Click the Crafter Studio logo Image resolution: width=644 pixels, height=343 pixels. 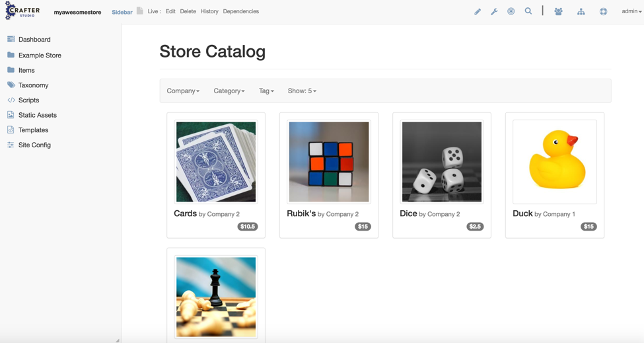point(22,11)
